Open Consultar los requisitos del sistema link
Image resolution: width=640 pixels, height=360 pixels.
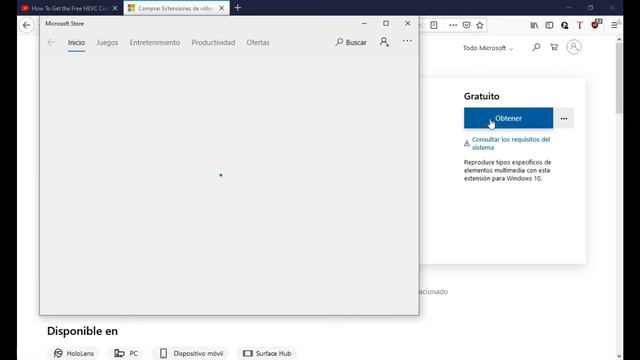coord(511,143)
